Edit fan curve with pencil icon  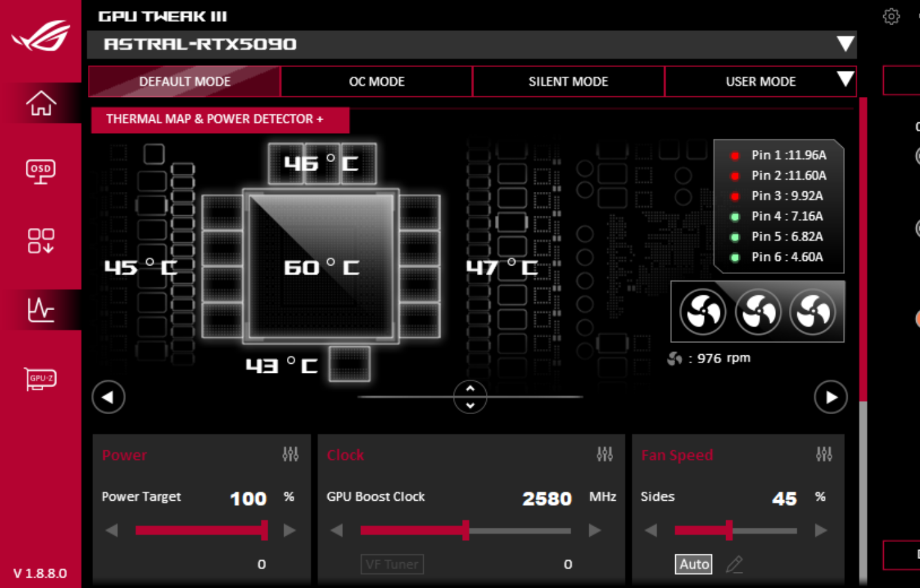pyautogui.click(x=735, y=564)
